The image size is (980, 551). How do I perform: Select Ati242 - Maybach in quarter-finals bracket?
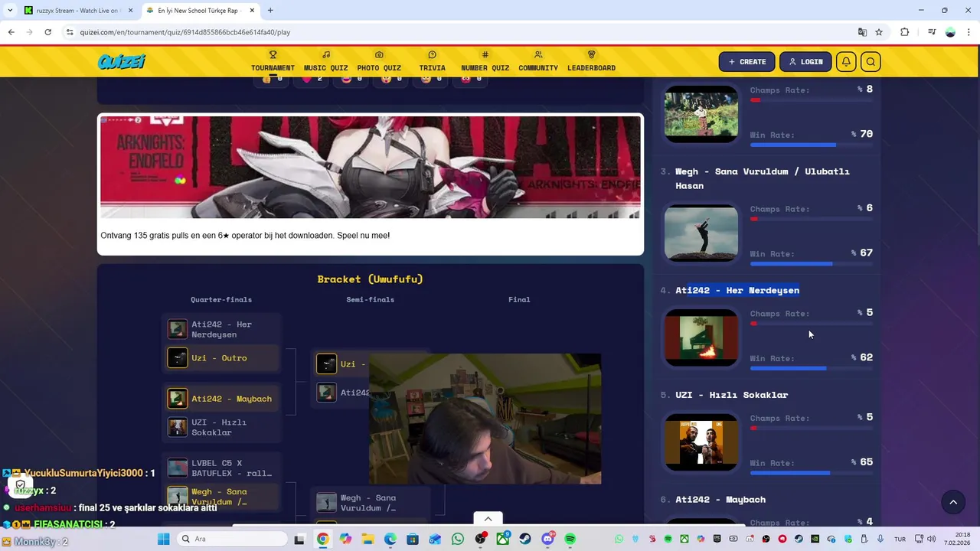[x=222, y=399]
